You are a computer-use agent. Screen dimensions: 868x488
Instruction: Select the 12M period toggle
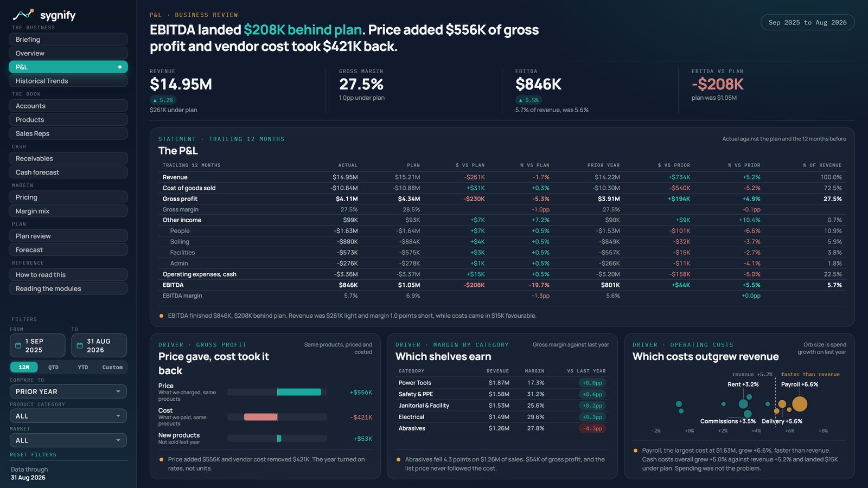coord(24,367)
